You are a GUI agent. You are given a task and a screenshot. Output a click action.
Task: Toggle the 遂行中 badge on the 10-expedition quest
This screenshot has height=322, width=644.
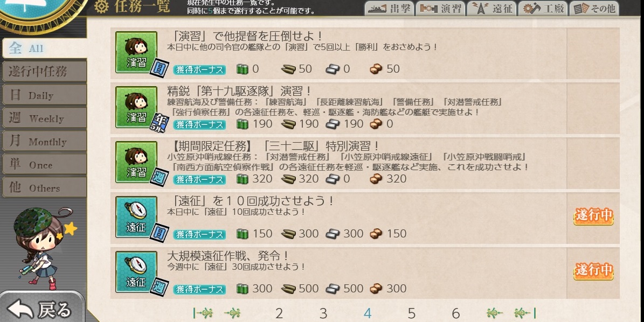[593, 216]
